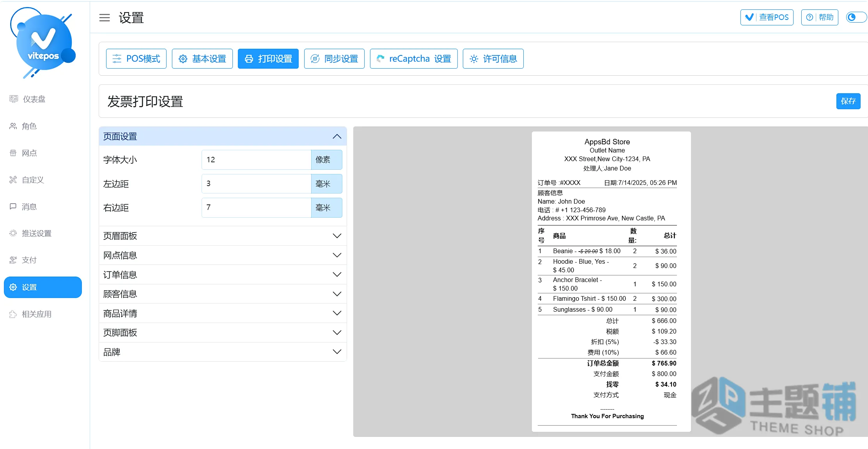Click 'Name: John Doe' in receipt
Image resolution: width=868 pixels, height=449 pixels.
click(561, 201)
